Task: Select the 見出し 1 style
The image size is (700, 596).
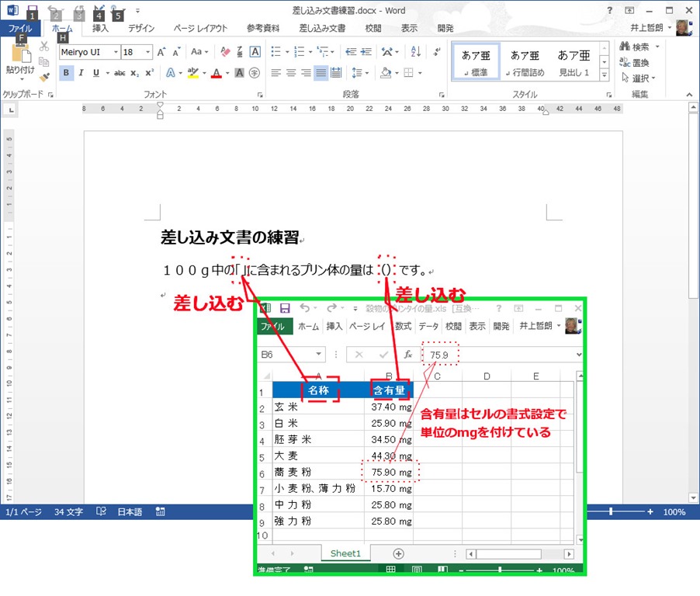Action: [x=574, y=62]
